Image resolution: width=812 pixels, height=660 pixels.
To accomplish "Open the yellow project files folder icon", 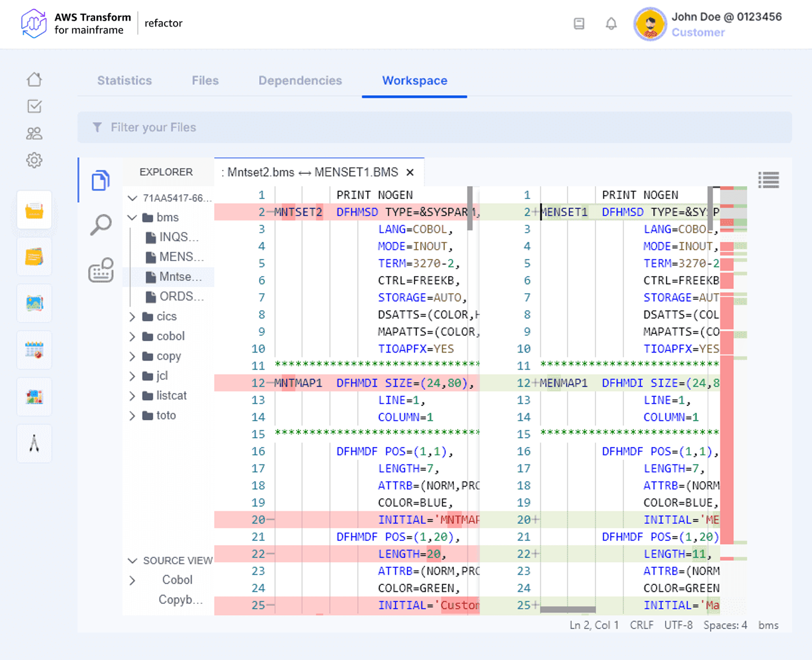I will (x=34, y=210).
